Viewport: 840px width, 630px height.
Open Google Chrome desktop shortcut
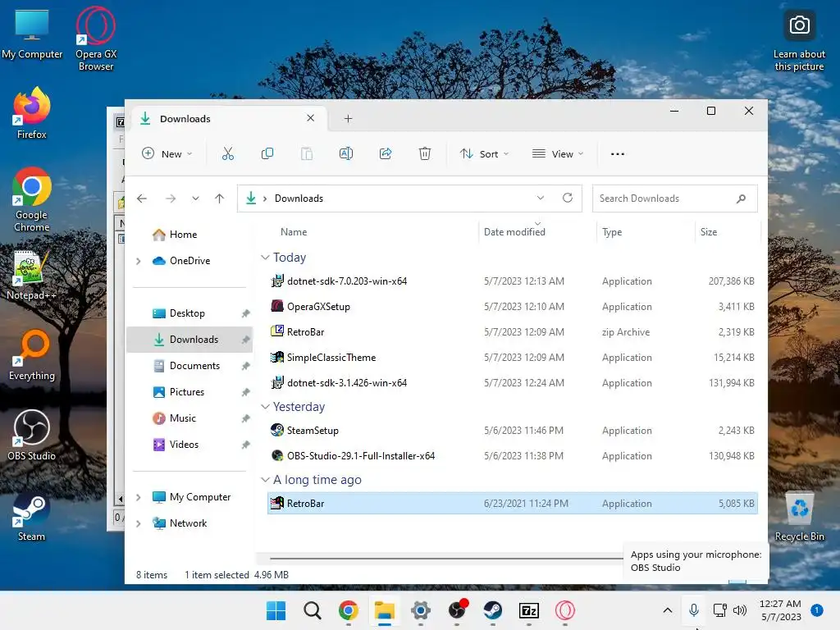pos(32,200)
